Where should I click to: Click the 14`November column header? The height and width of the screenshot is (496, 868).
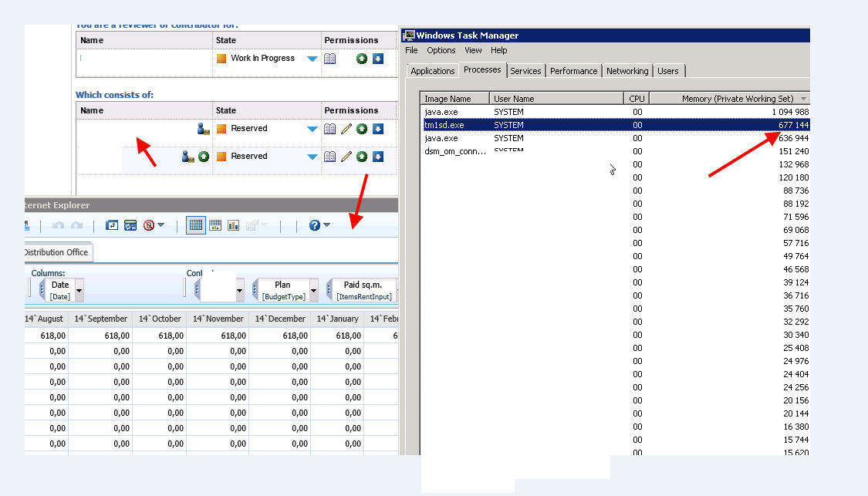[218, 319]
